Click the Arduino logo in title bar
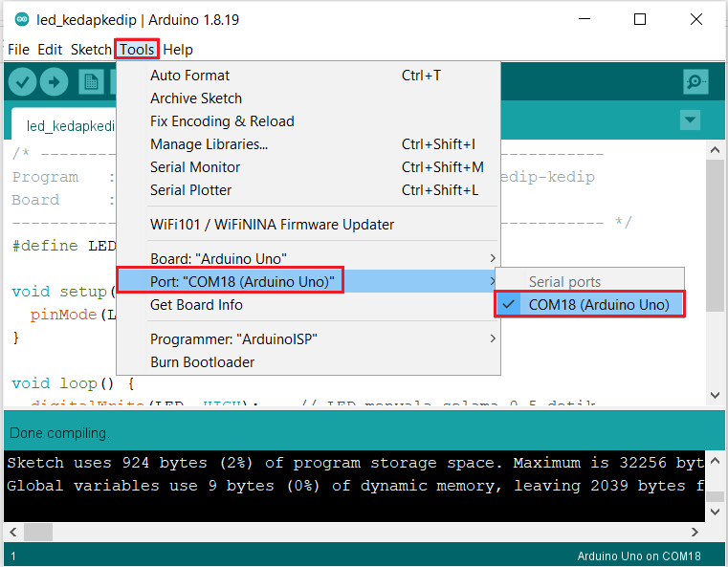This screenshot has width=728, height=567. pyautogui.click(x=22, y=19)
